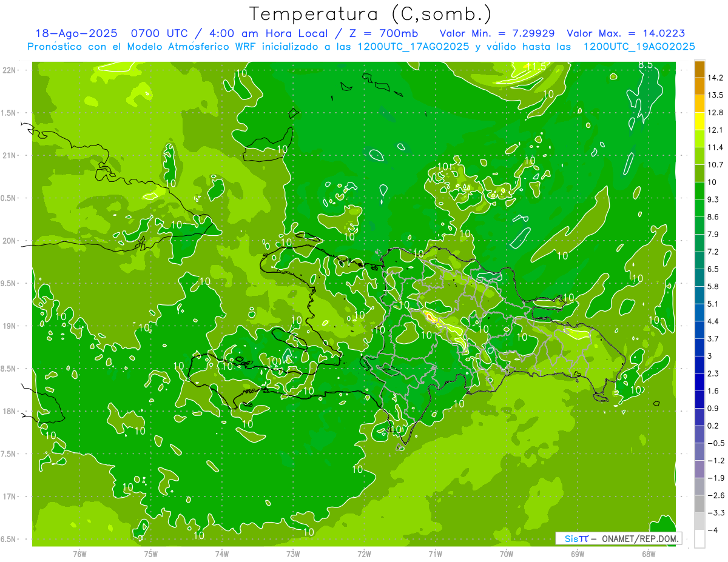Viewport: 728px width, 562px height.
Task: Click the '76W' longitude axis label
Action: [79, 554]
